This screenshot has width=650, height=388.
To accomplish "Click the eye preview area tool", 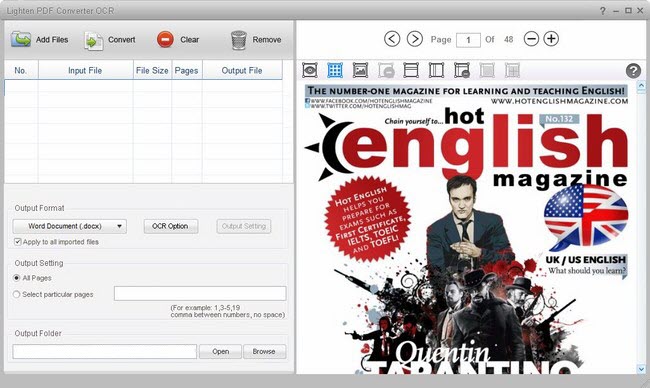I will click(x=310, y=70).
